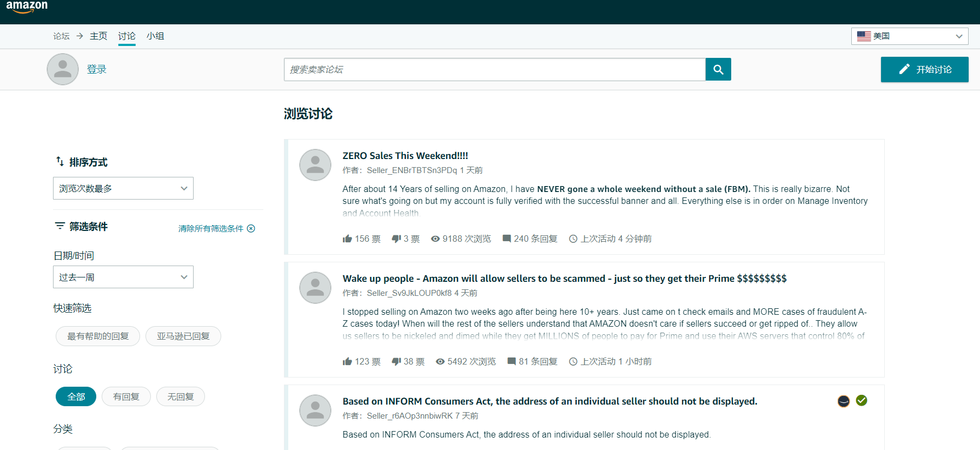Click the search magnifier button
980x450 pixels.
click(718, 69)
